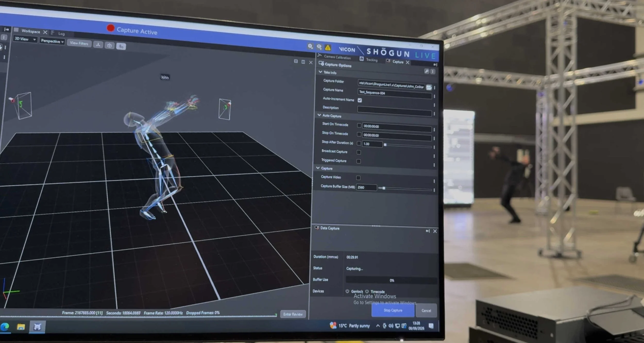Image resolution: width=644 pixels, height=343 pixels.
Task: Collapse the Auto Capture section
Action: (319, 115)
